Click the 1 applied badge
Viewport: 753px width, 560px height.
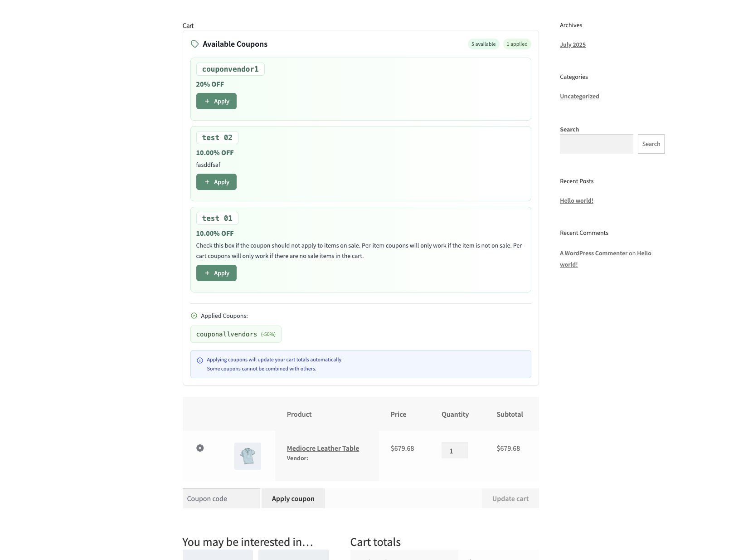click(517, 44)
